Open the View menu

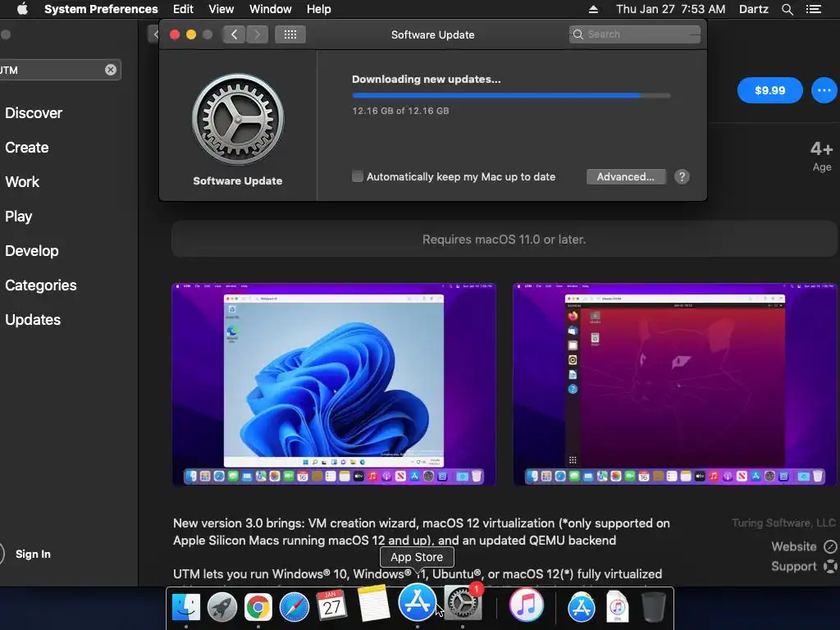221,9
